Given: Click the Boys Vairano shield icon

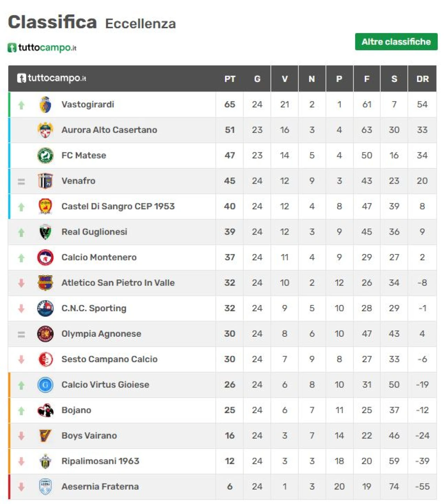Looking at the screenshot, I should pyautogui.click(x=45, y=436).
